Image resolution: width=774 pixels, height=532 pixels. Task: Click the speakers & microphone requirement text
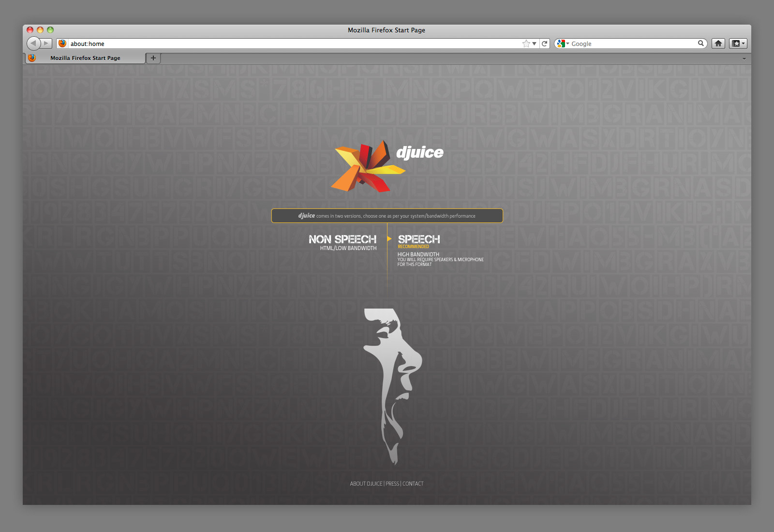[441, 262]
